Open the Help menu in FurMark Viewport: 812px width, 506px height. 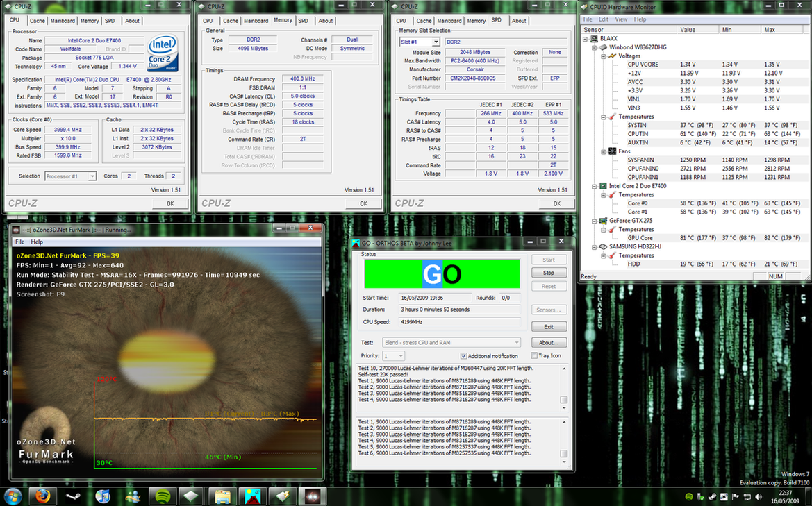click(37, 242)
